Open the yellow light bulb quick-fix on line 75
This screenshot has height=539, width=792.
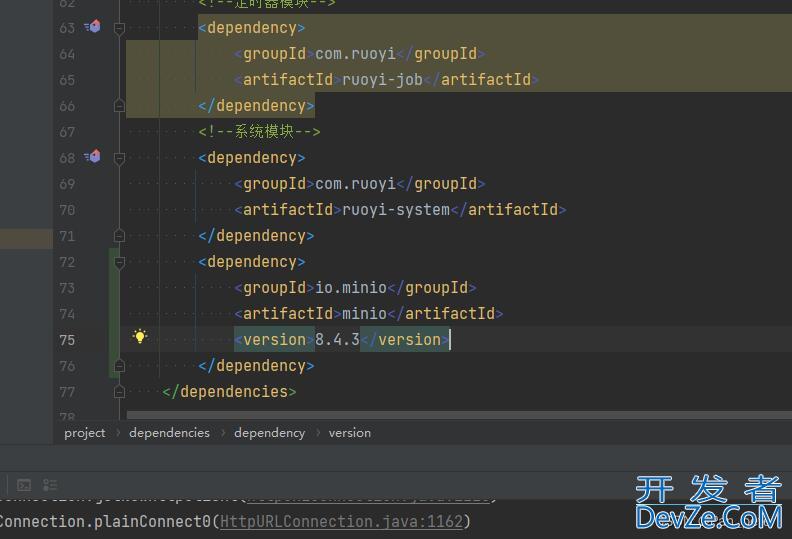click(140, 336)
